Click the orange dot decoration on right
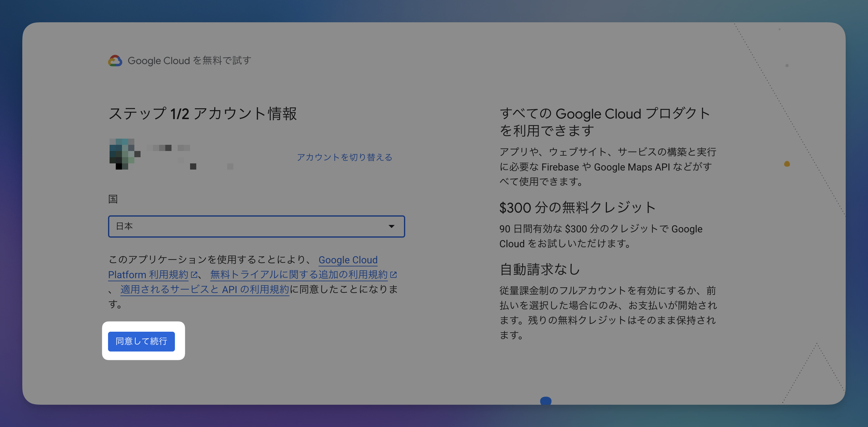Image resolution: width=868 pixels, height=427 pixels. tap(787, 164)
